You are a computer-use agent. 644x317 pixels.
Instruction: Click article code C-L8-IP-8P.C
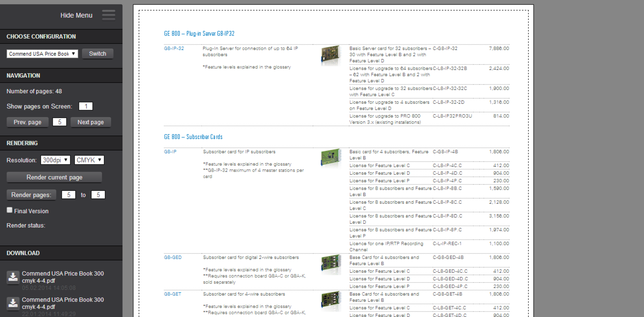pos(447,230)
